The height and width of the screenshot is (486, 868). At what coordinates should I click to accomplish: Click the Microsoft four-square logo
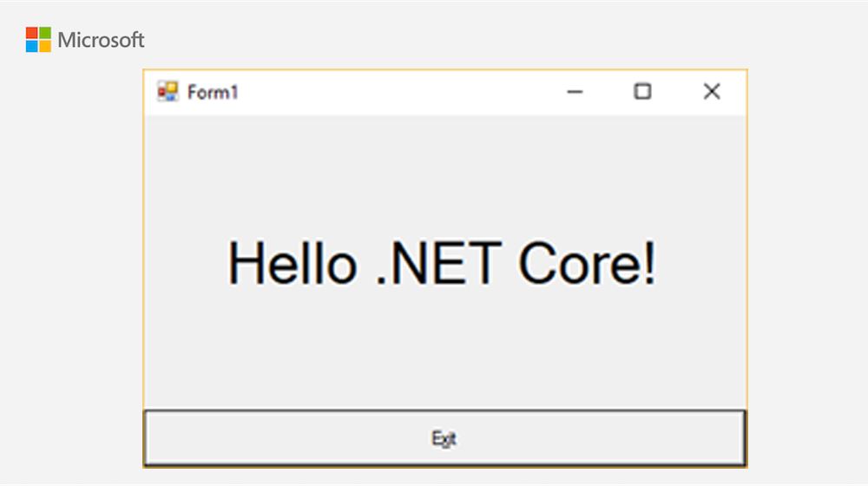click(x=38, y=40)
